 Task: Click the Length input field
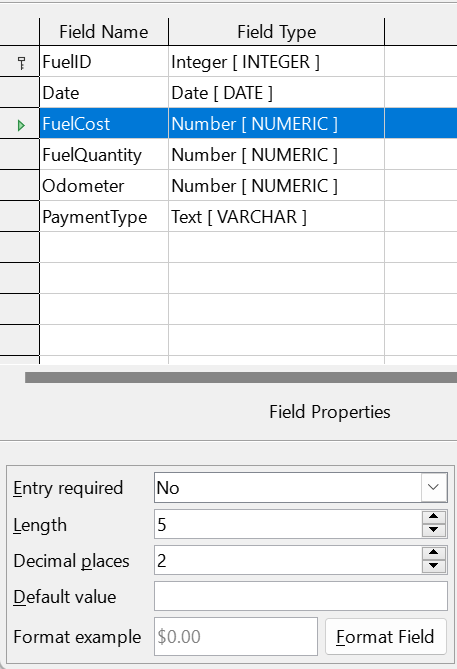288,524
